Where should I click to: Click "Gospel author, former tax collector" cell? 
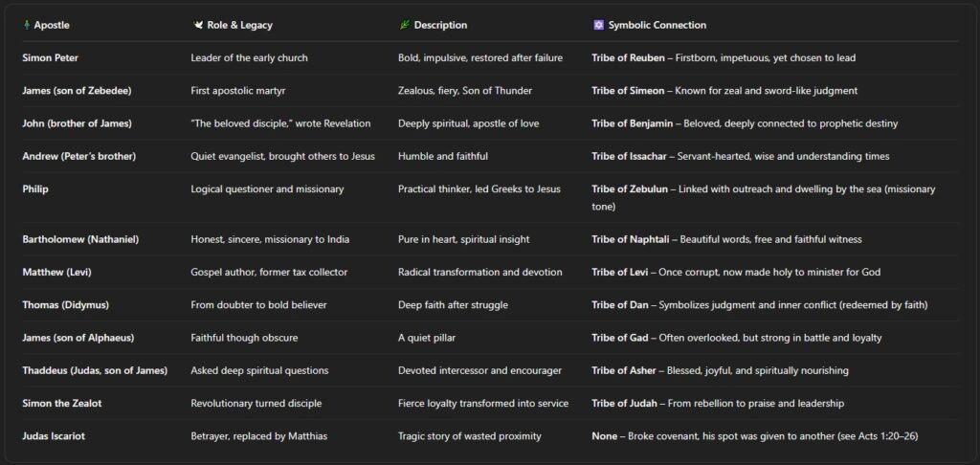[269, 273]
